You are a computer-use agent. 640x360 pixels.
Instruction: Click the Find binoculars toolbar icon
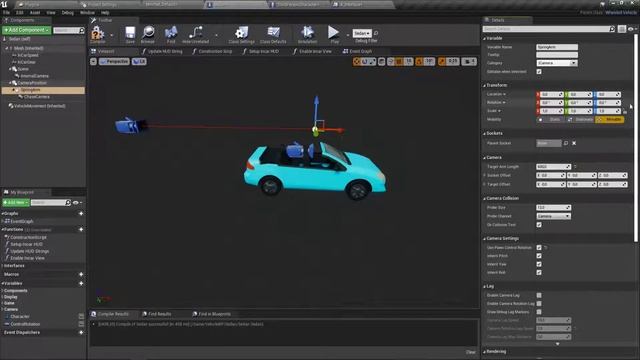171,33
